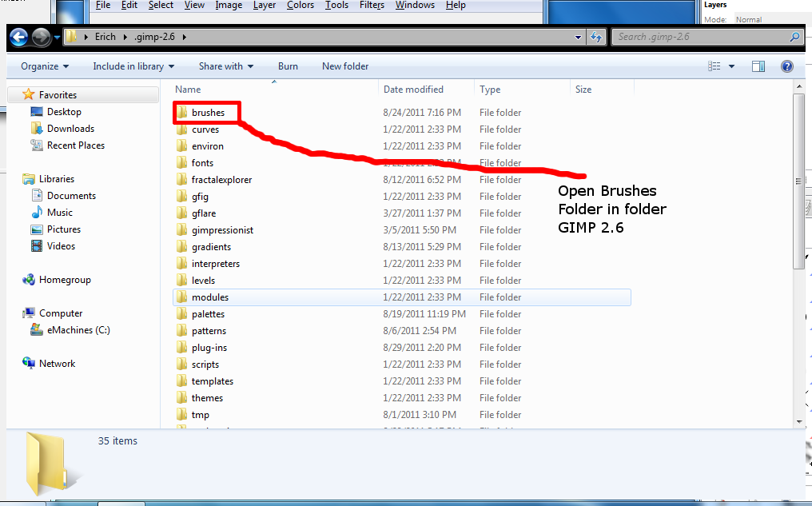Click the .gimp-2.6 breadcrumb
This screenshot has height=506, width=812.
point(154,37)
